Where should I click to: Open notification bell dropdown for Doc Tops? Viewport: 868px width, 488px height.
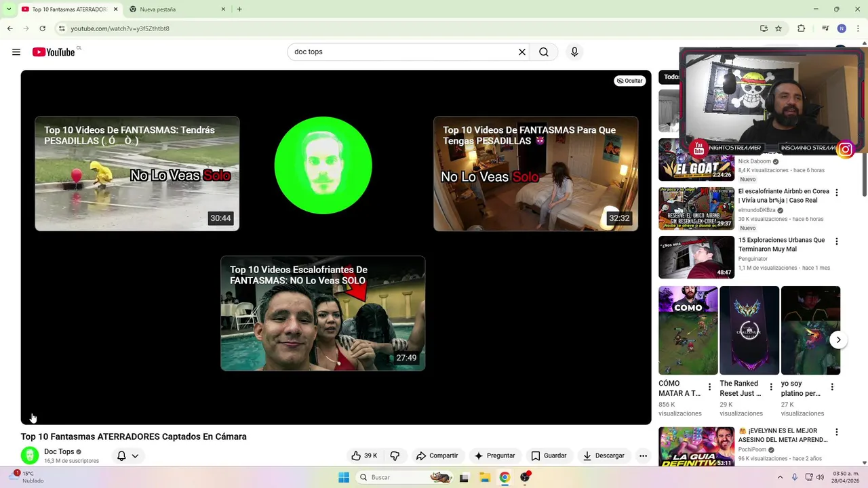pos(127,456)
